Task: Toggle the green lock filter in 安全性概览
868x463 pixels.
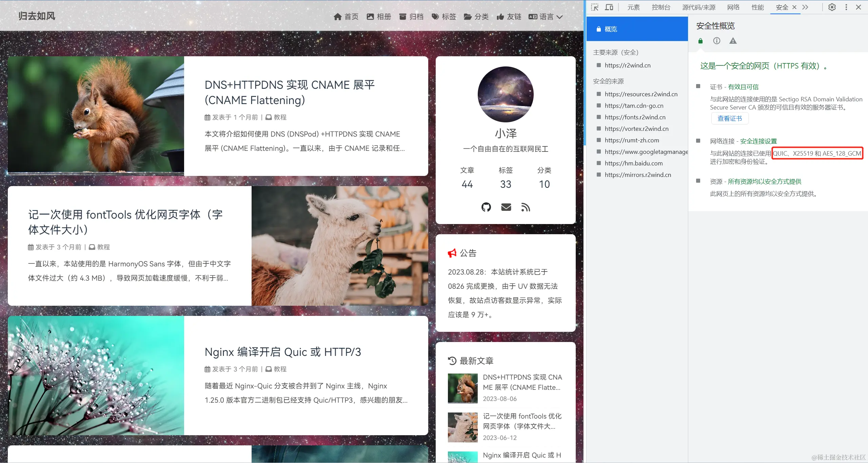Action: click(x=701, y=41)
